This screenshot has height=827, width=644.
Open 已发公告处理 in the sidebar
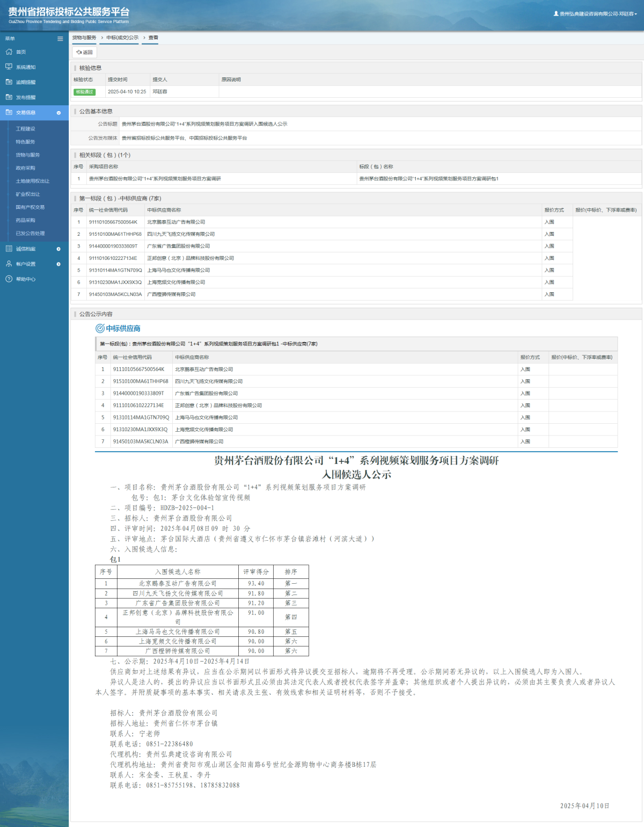pyautogui.click(x=30, y=234)
